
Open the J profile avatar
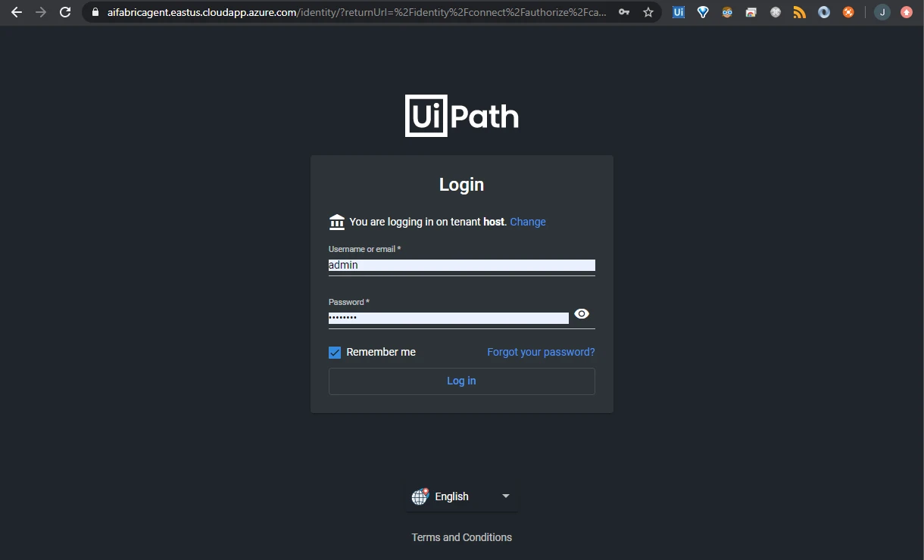tap(882, 12)
